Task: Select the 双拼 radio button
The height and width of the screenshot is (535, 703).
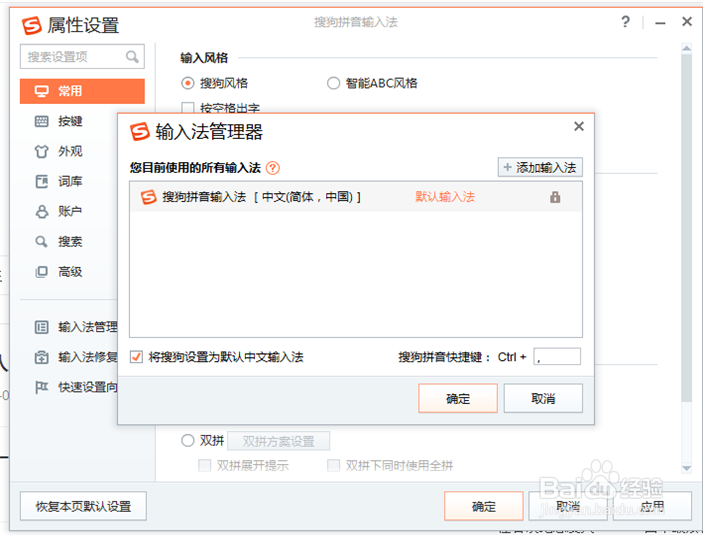Action: pos(187,440)
